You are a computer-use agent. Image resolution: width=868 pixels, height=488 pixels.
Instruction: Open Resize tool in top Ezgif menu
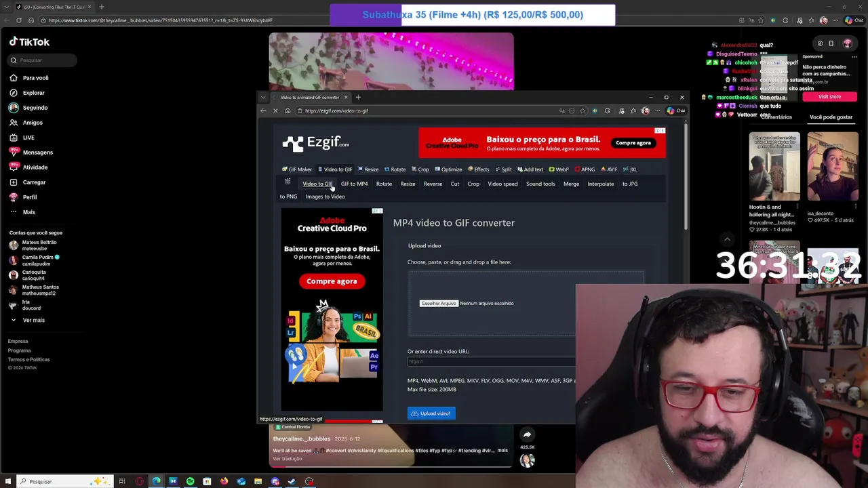368,169
